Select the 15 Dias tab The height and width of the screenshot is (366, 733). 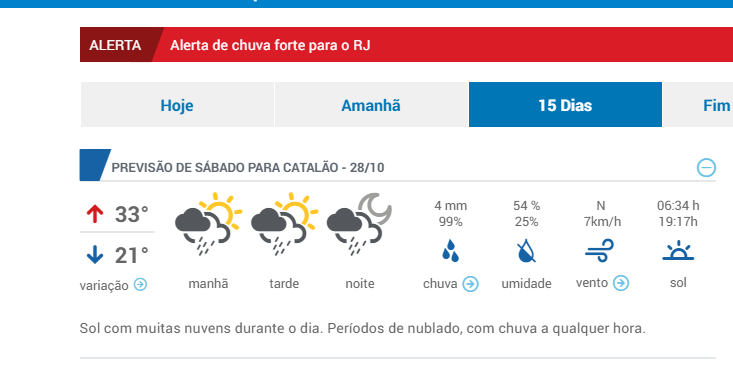click(x=565, y=105)
